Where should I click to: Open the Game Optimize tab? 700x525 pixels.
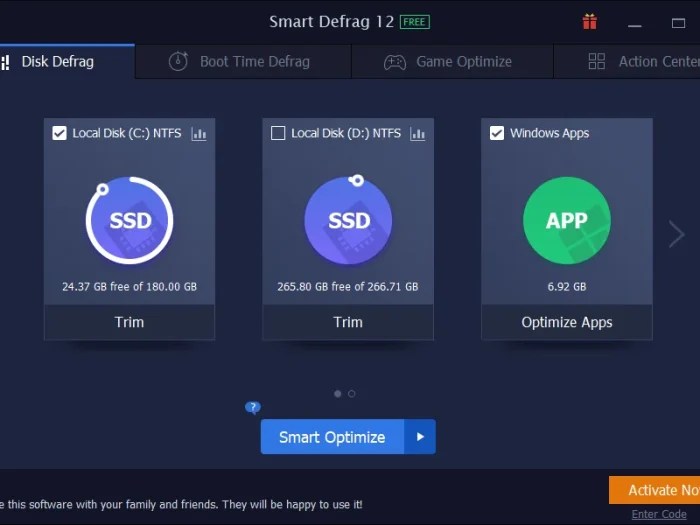pos(452,62)
